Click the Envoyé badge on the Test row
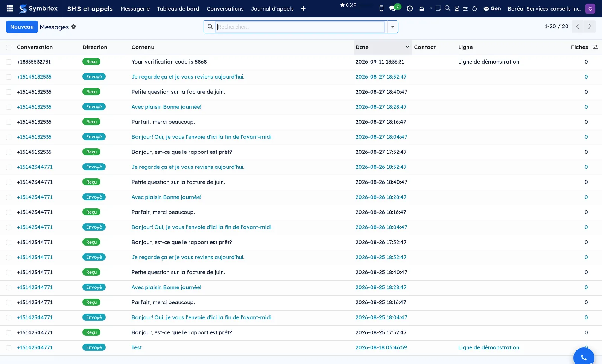This screenshot has height=364, width=602. [94, 347]
